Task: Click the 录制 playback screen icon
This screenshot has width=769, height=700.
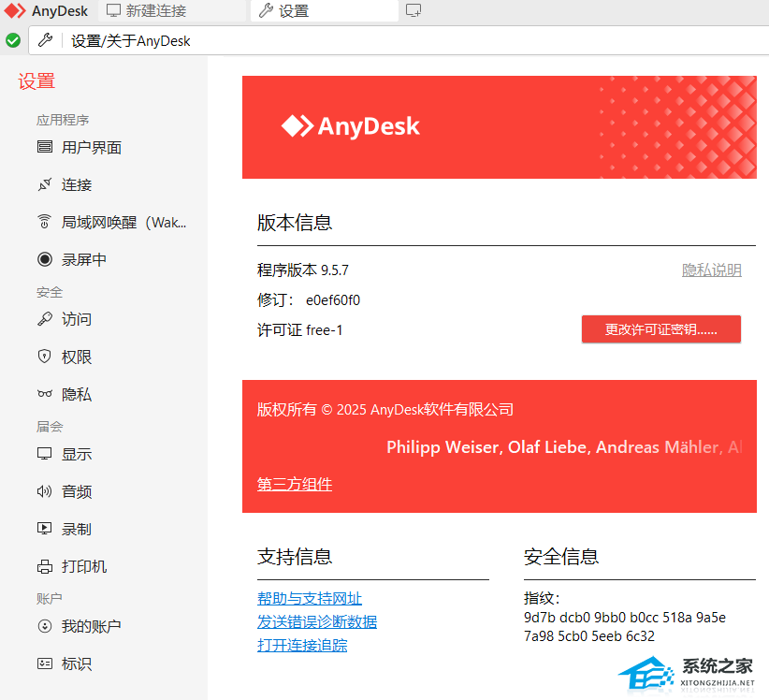Action: pyautogui.click(x=45, y=529)
